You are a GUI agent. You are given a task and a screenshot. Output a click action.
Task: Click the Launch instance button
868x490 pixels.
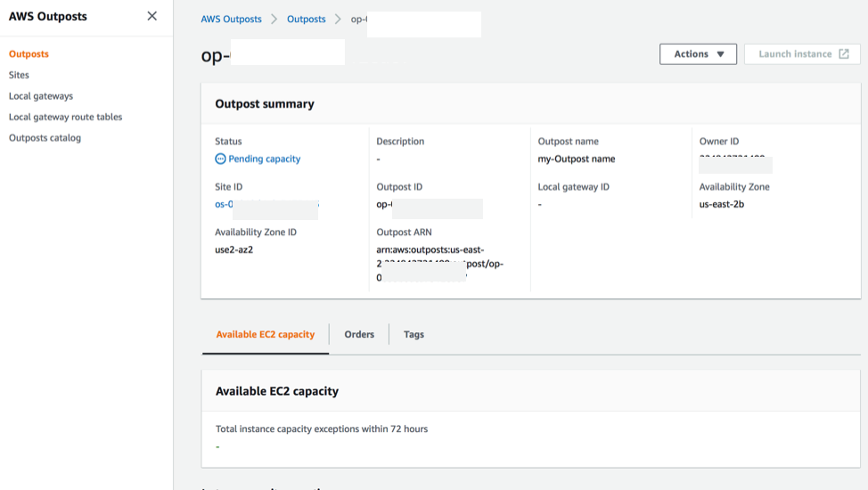click(x=802, y=53)
